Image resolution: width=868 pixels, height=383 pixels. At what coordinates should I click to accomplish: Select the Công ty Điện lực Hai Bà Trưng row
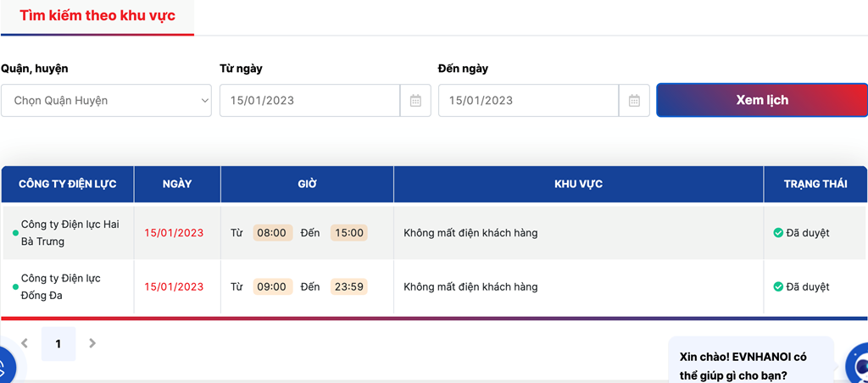(434, 233)
